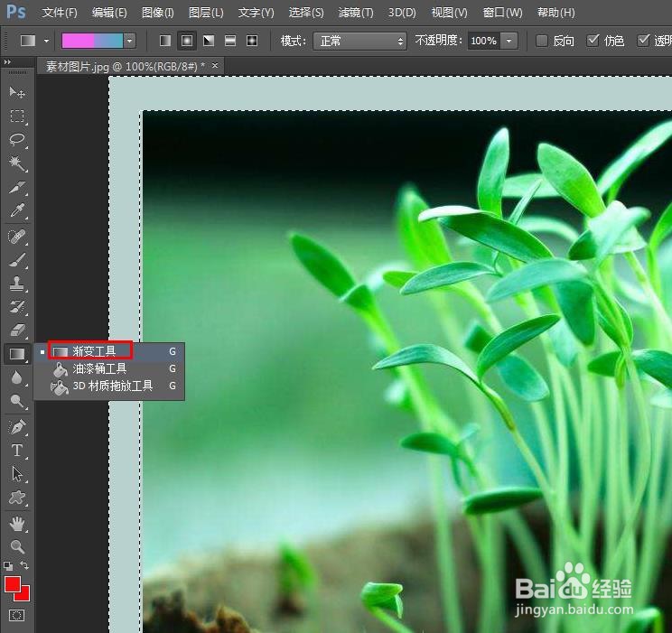Select the Eraser tool
The height and width of the screenshot is (633, 672).
17,330
